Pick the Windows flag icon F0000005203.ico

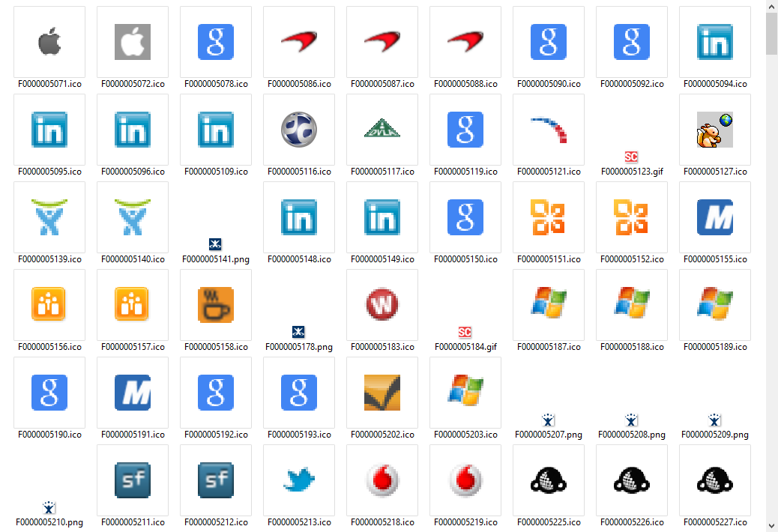point(465,390)
